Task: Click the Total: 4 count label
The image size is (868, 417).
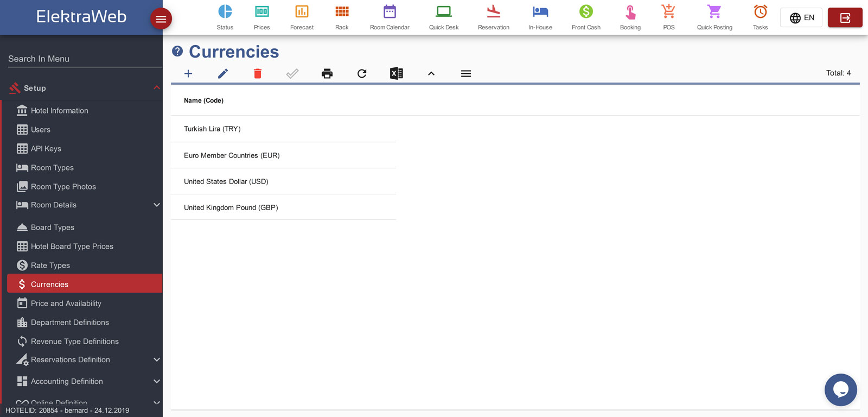Action: pyautogui.click(x=838, y=73)
